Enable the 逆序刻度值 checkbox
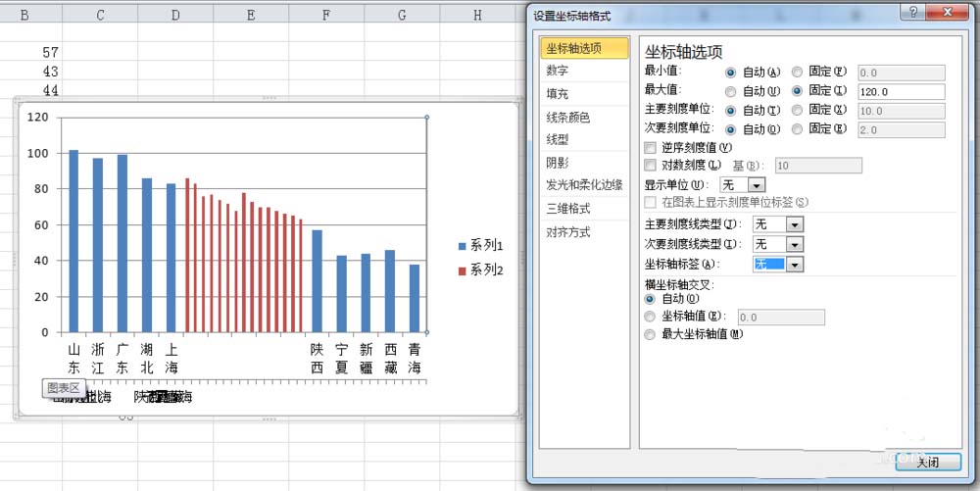980x491 pixels. coord(650,147)
